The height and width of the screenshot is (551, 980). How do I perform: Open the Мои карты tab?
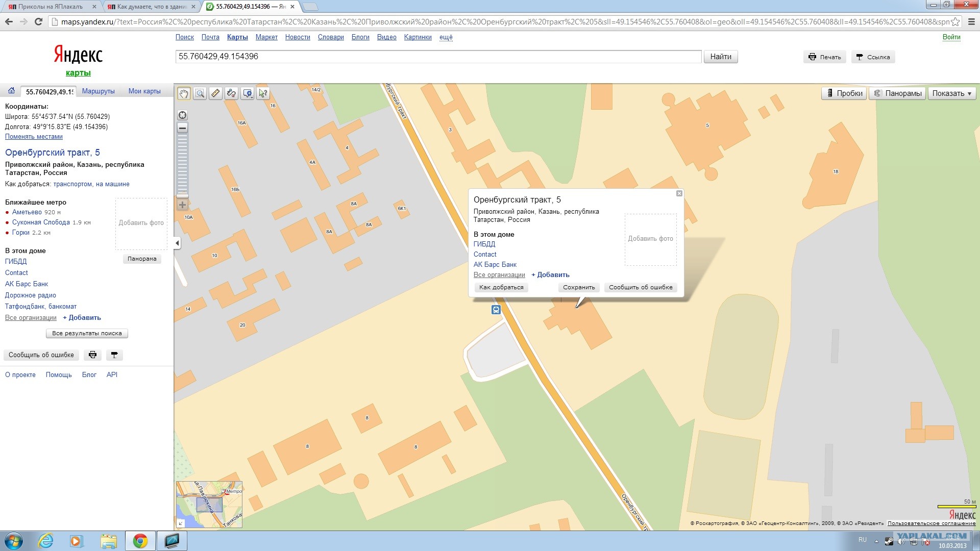point(144,91)
